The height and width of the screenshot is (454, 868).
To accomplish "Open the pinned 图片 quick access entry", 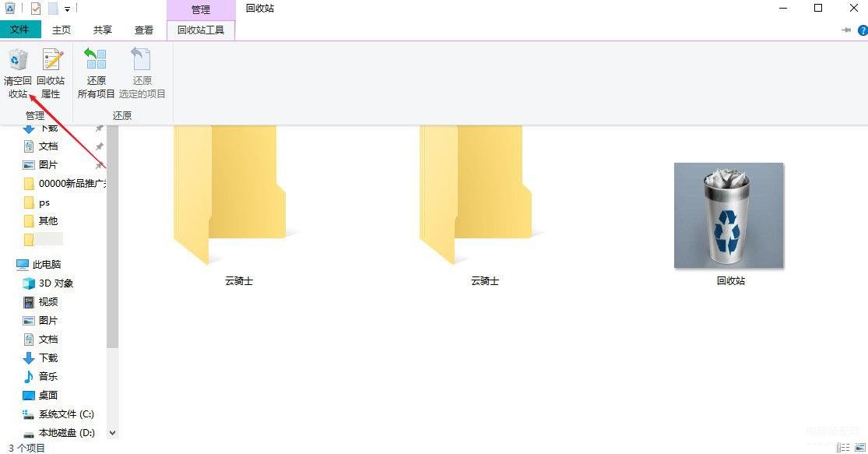I will tap(40, 165).
